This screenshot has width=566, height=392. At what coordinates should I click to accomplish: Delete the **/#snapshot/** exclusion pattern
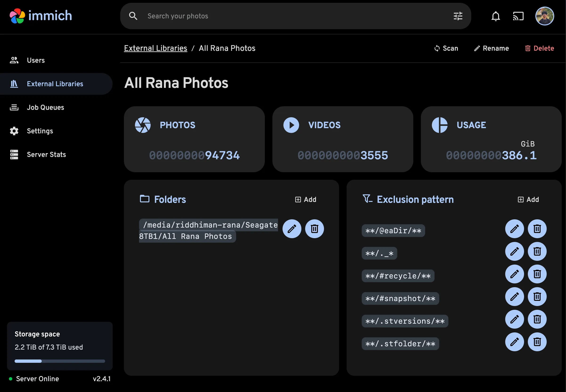click(x=537, y=296)
